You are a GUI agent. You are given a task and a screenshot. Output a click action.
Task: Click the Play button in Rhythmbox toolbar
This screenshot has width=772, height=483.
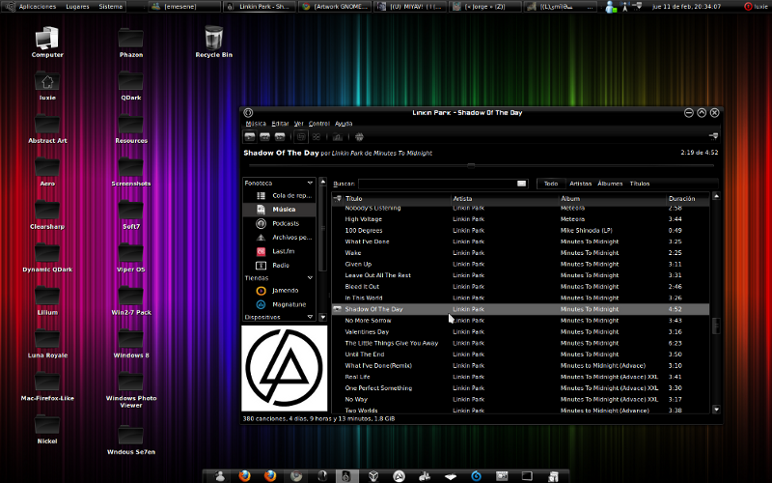250,137
